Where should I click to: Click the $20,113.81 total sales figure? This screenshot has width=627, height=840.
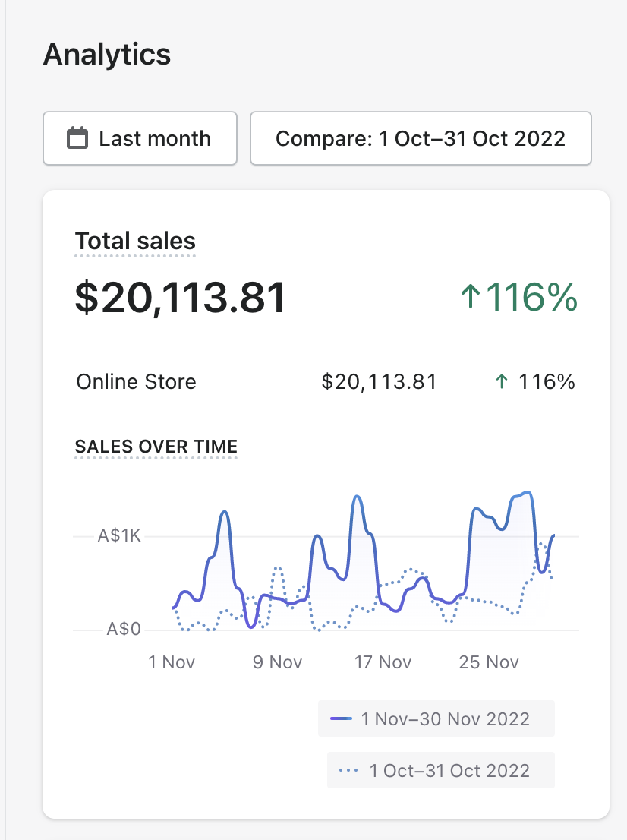[181, 297]
